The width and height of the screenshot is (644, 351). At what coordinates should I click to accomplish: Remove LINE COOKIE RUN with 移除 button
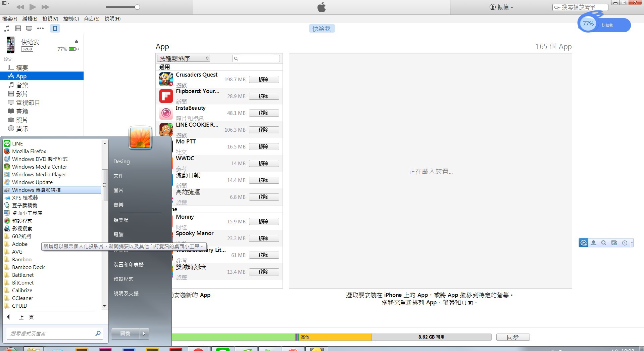(264, 130)
